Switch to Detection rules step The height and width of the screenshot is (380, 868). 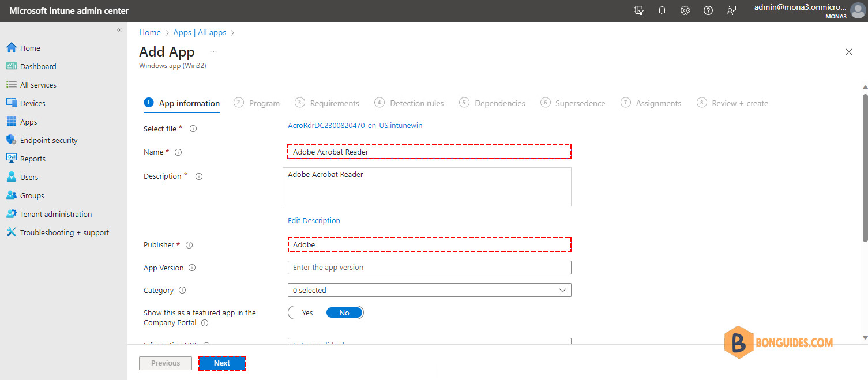click(409, 103)
